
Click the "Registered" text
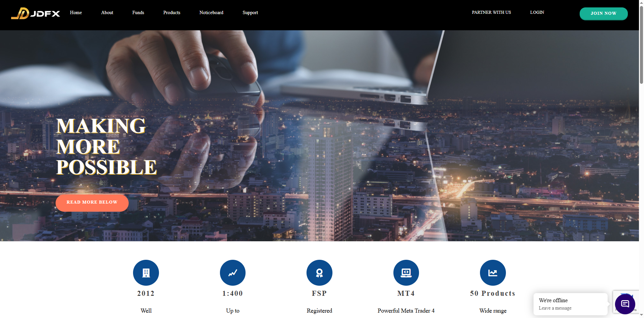[x=319, y=311]
